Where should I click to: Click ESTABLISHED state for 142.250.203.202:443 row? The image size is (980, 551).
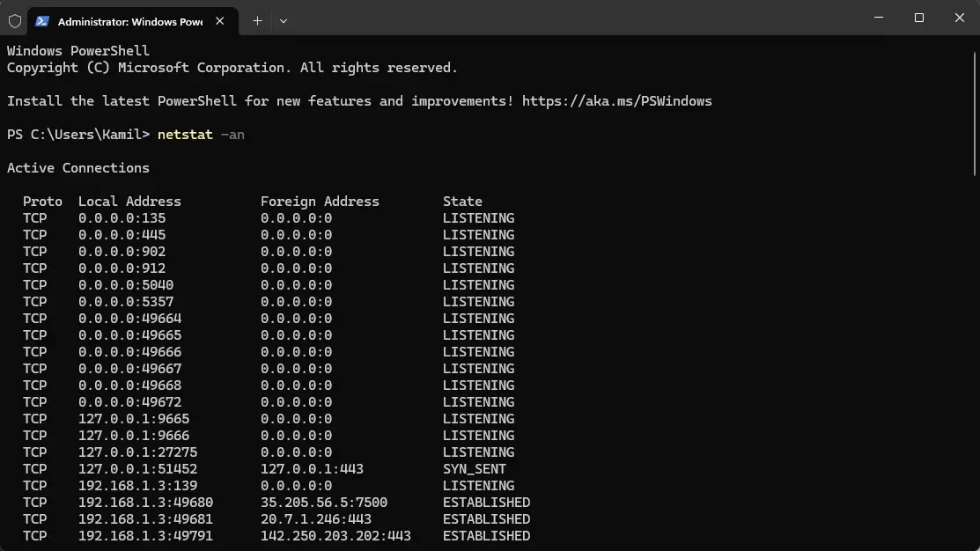486,536
